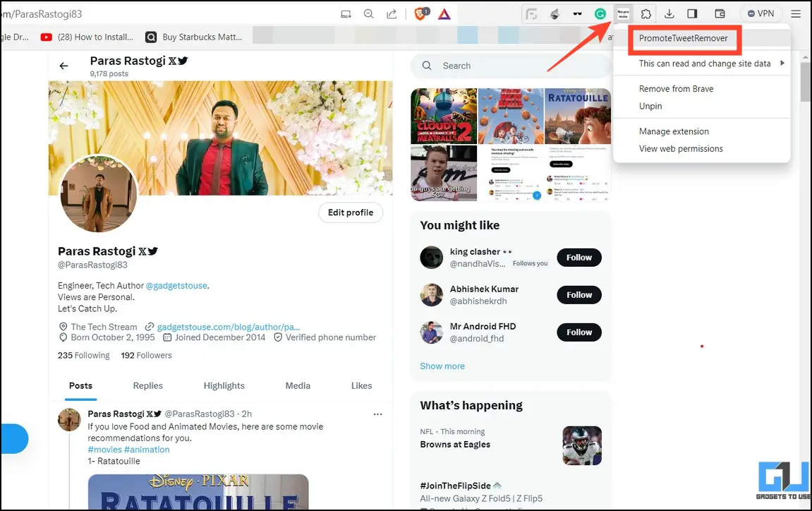
Task: Follow Mr Android FHD
Action: [579, 332]
